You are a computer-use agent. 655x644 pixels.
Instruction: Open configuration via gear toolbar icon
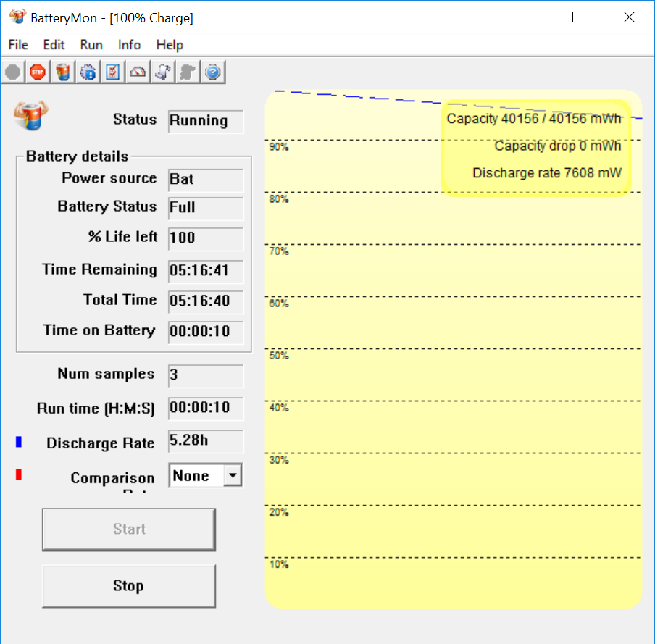[88, 72]
